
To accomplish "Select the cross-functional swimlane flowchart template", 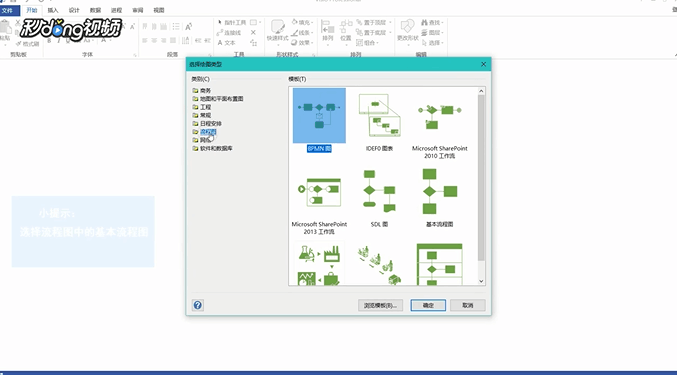I will click(x=440, y=264).
